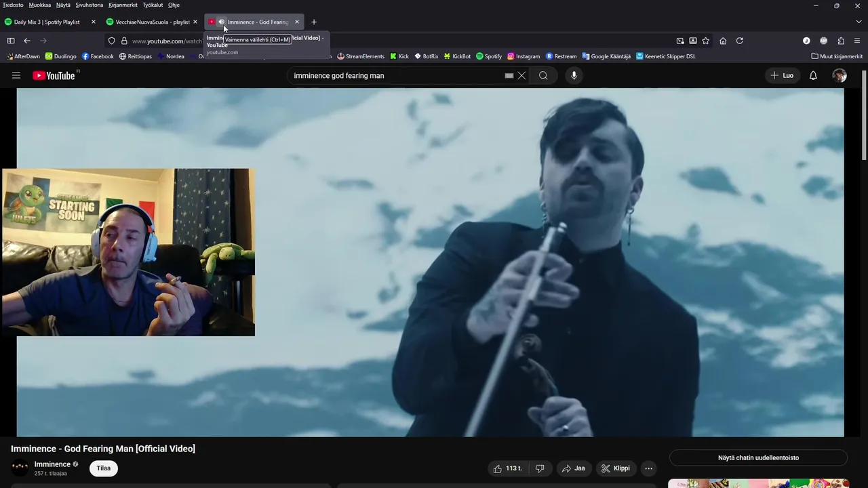Viewport: 868px width, 488px height.
Task: Open the Kirjanmerkit menu
Action: click(x=123, y=5)
